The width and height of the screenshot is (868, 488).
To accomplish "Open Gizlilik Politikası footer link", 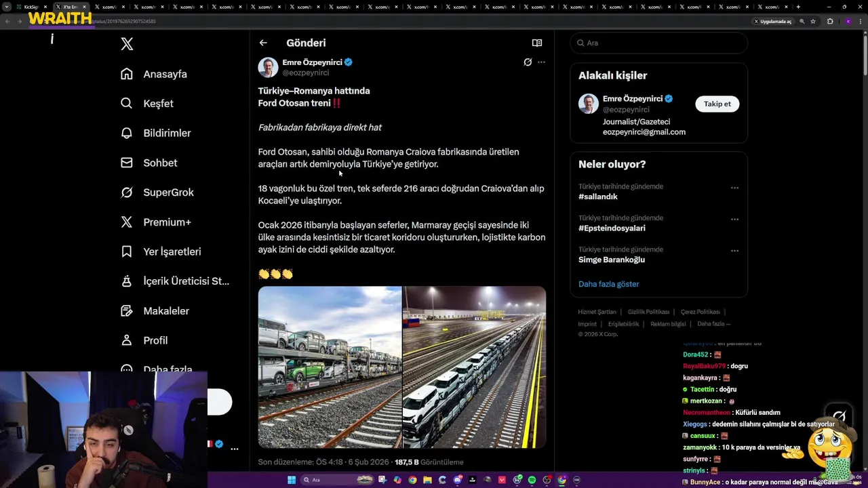I will click(x=648, y=312).
